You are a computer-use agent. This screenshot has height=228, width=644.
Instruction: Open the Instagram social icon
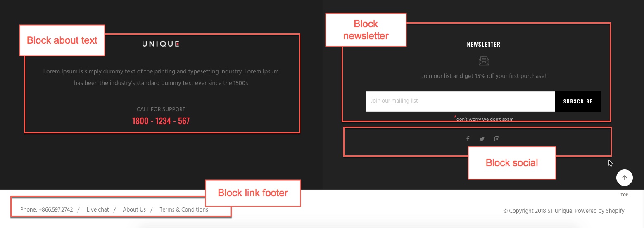pos(497,139)
